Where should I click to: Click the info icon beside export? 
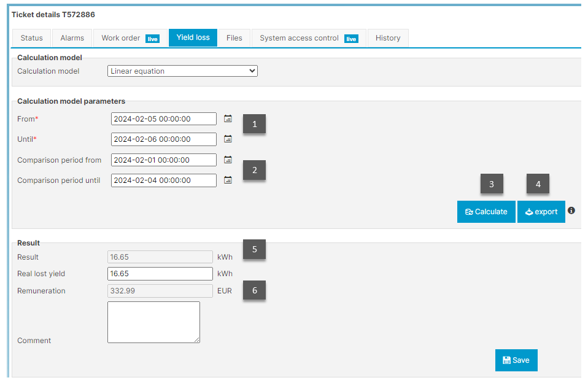click(x=571, y=211)
